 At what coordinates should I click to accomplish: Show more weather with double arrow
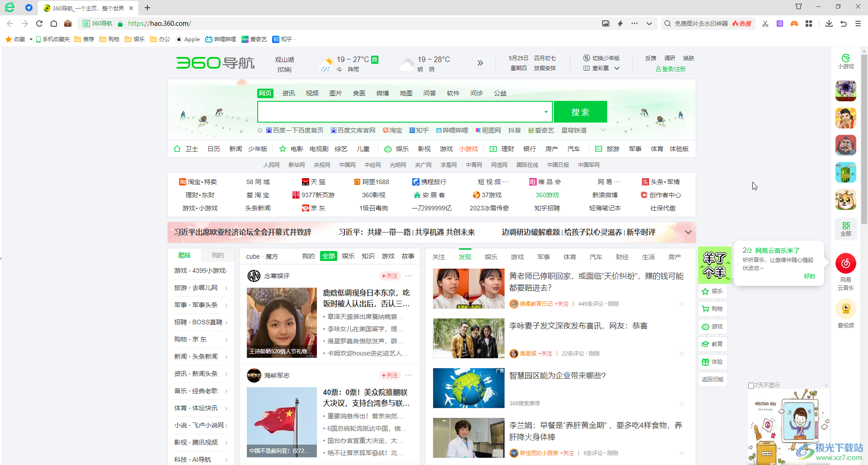tap(480, 63)
